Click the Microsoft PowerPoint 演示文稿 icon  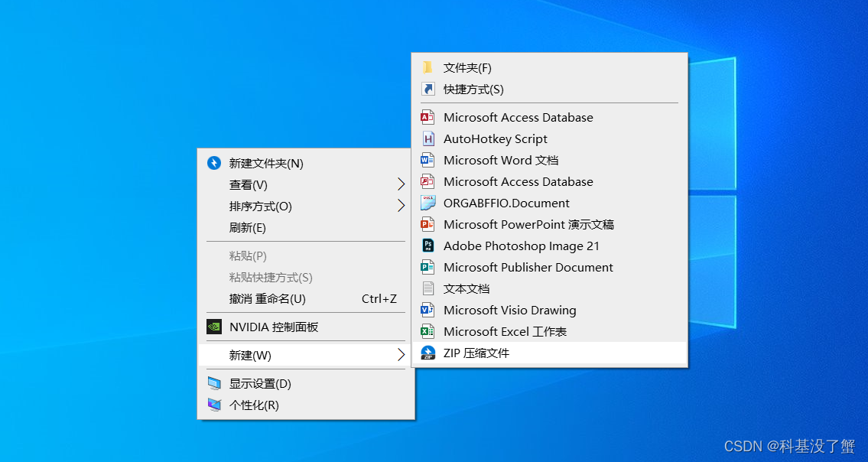pyautogui.click(x=427, y=224)
